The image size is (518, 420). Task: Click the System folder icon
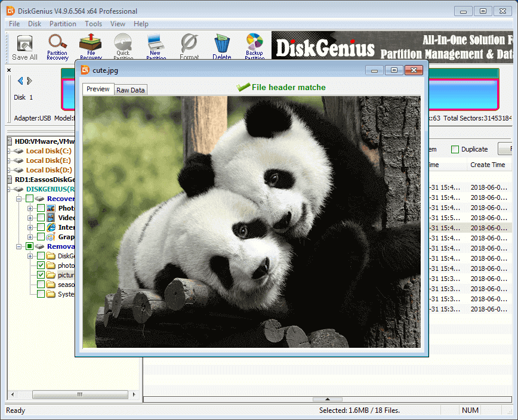click(51, 294)
